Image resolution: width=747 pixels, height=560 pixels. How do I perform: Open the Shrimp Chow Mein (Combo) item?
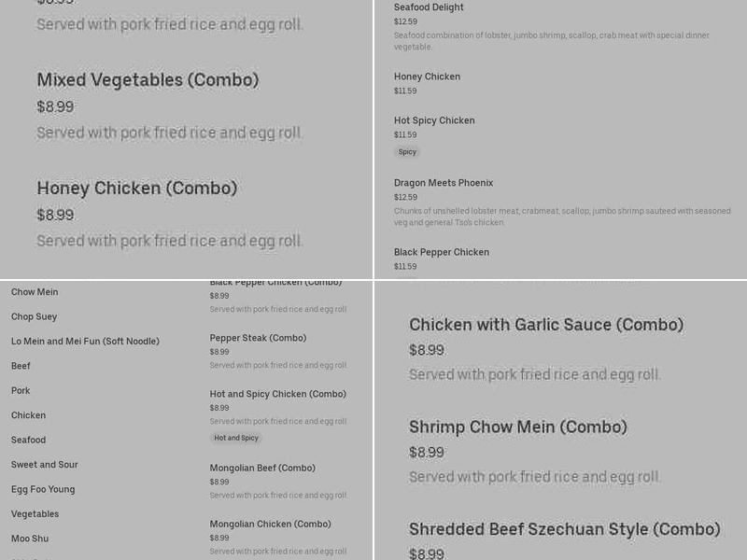coord(517,427)
